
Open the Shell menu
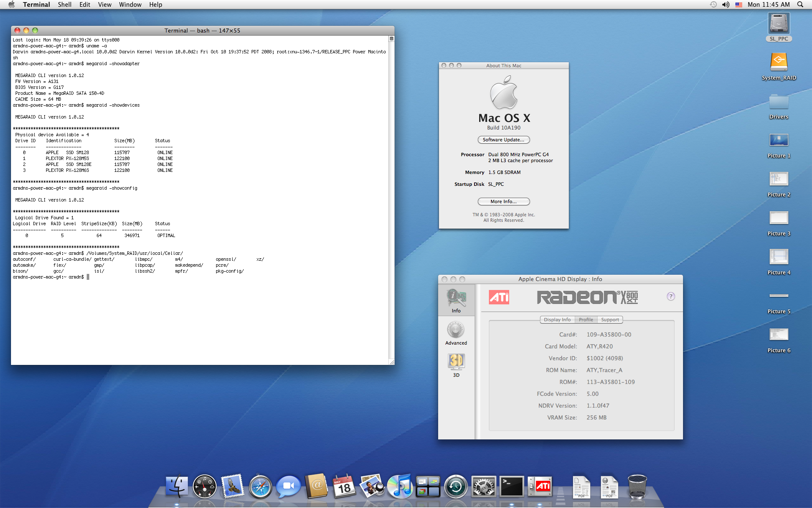pyautogui.click(x=64, y=5)
